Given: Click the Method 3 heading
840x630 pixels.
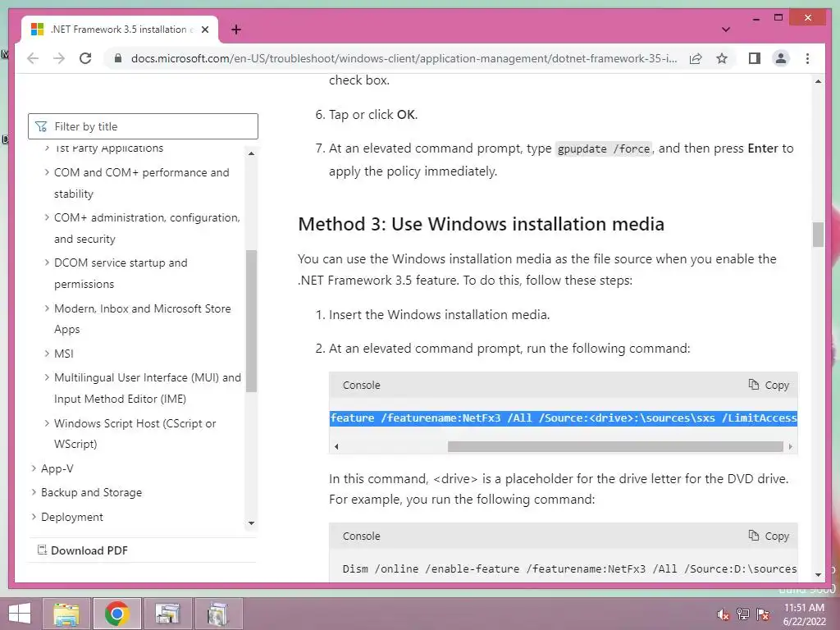Looking at the screenshot, I should point(481,224).
